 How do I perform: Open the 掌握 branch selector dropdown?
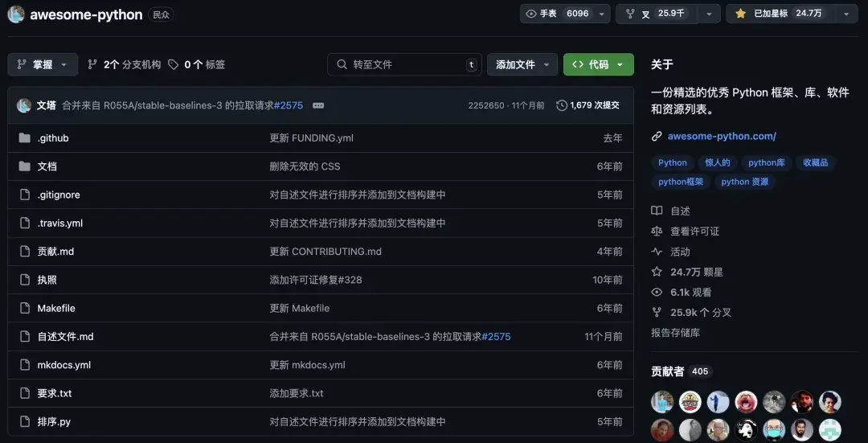[x=43, y=65]
